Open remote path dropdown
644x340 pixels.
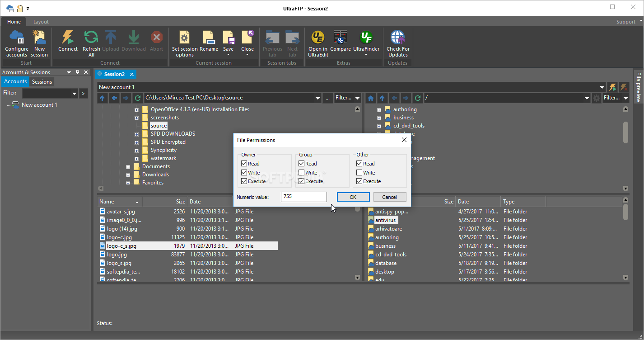pyautogui.click(x=587, y=98)
